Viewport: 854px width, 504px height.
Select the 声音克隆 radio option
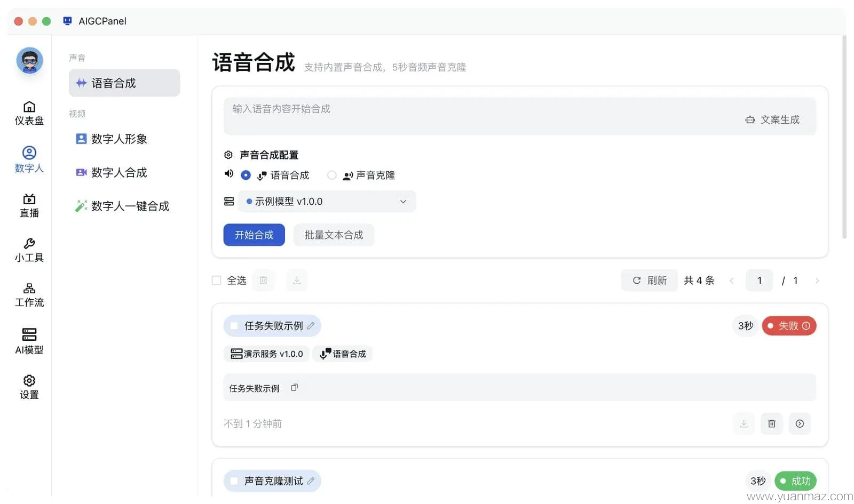[x=332, y=175]
